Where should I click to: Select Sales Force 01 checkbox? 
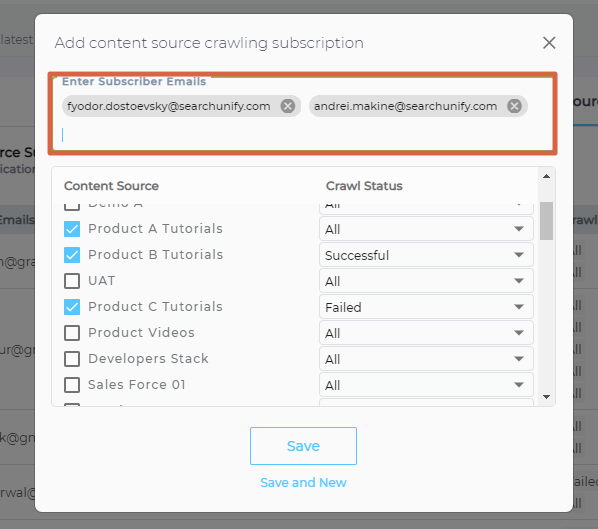coord(72,384)
